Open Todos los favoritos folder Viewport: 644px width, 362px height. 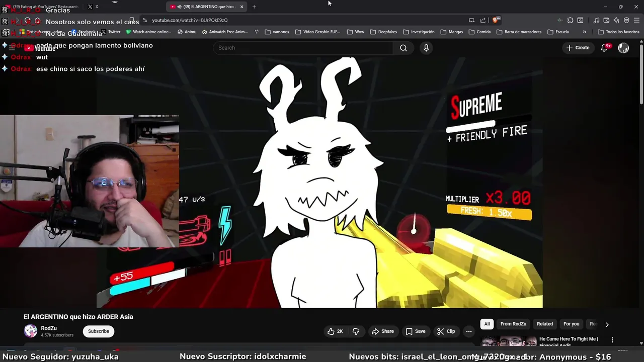[x=618, y=32]
